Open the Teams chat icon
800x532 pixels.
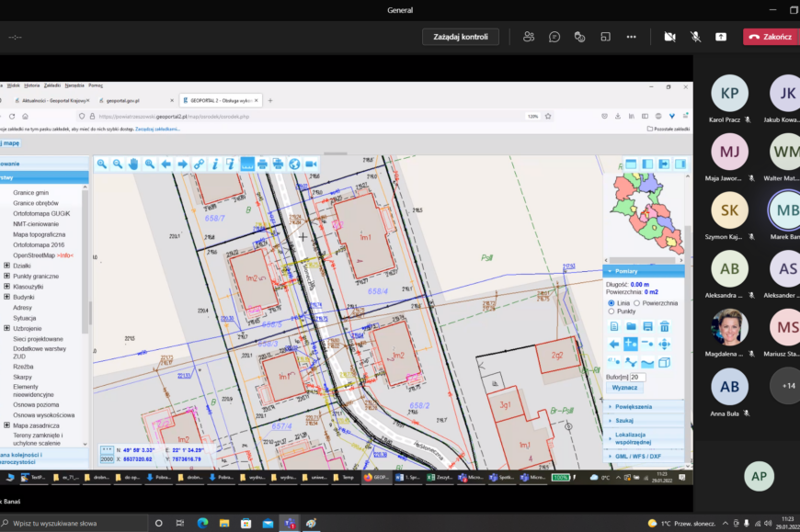tap(554, 37)
